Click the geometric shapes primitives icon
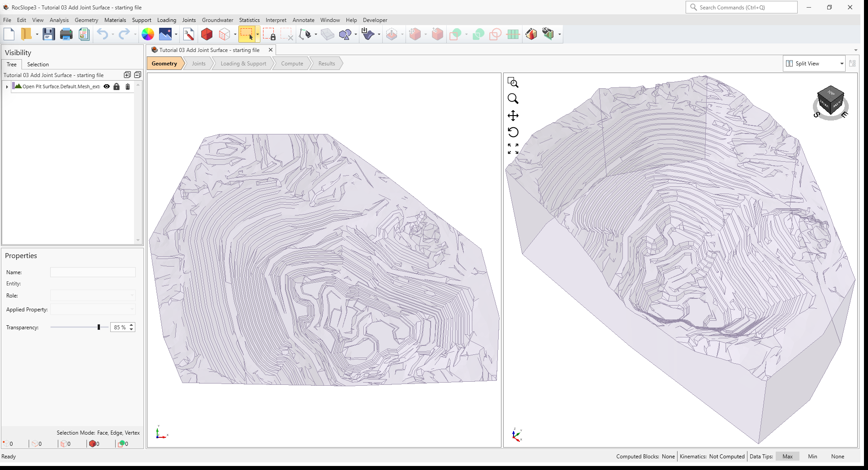The image size is (868, 470). (345, 34)
